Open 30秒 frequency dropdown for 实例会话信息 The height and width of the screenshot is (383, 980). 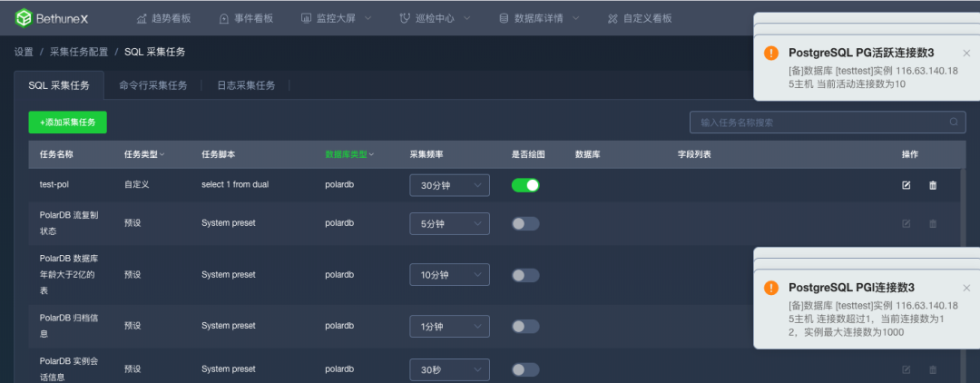(449, 370)
